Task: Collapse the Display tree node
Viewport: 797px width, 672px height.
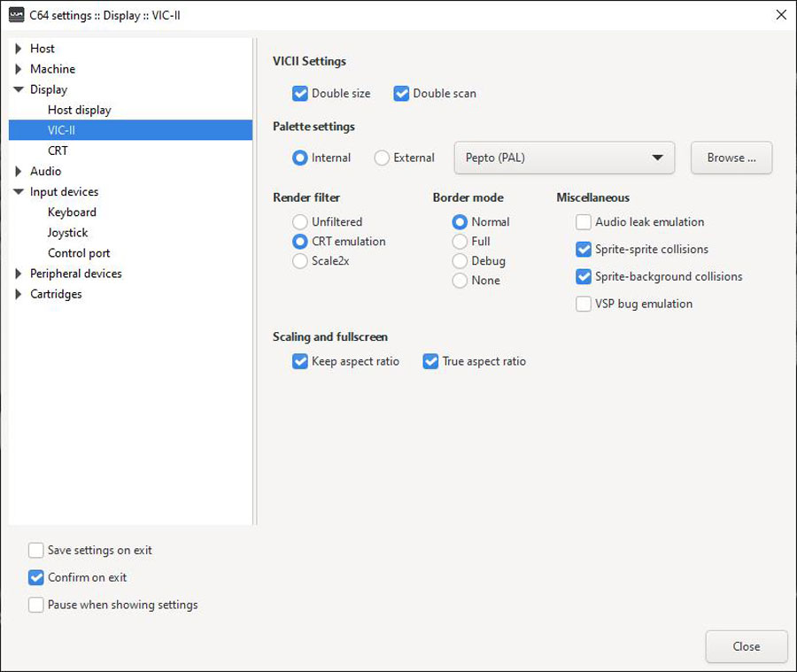Action: coord(19,89)
